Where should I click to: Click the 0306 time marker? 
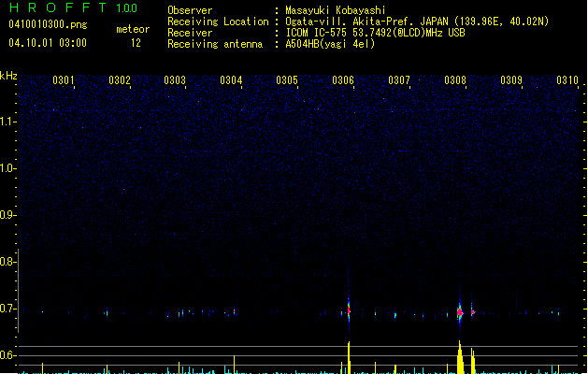[x=343, y=79]
